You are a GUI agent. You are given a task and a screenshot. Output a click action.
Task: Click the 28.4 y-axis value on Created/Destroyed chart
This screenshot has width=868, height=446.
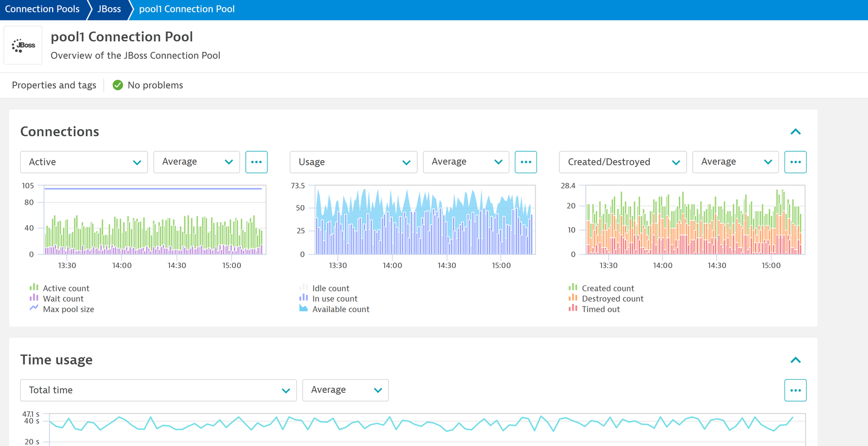tap(568, 186)
